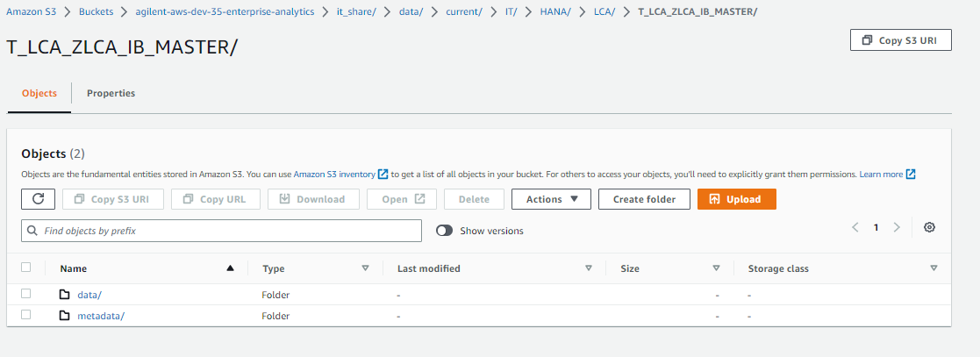Go to previous page arrow in pagination

(x=855, y=228)
